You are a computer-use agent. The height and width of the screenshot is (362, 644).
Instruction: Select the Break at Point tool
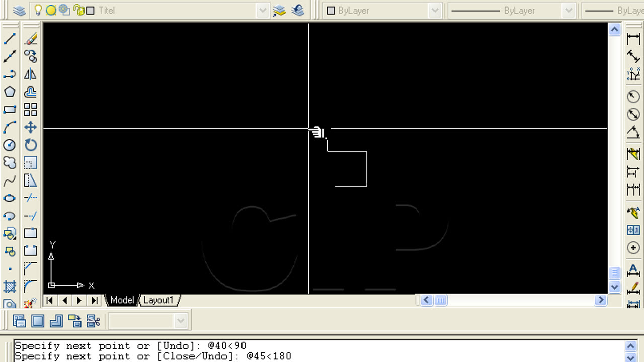[x=31, y=233]
